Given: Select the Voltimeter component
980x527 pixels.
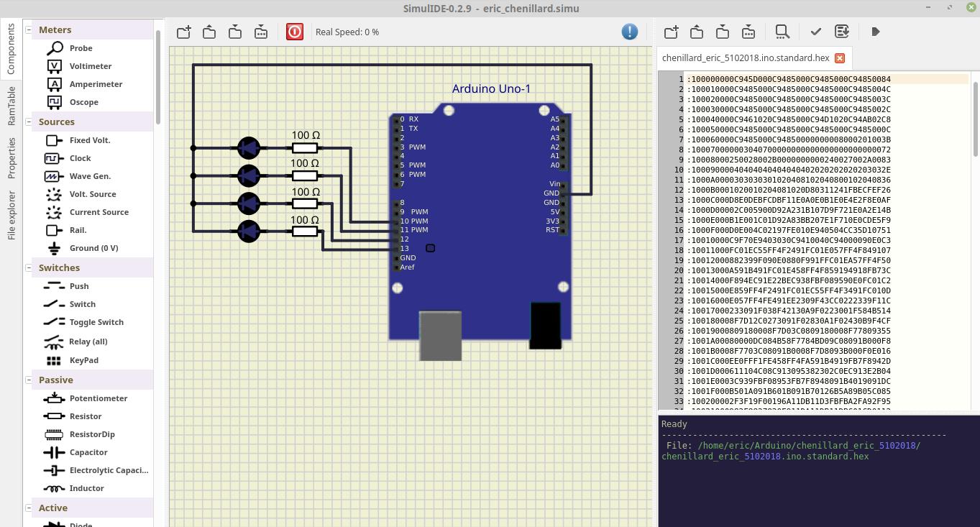Looking at the screenshot, I should [x=90, y=66].
